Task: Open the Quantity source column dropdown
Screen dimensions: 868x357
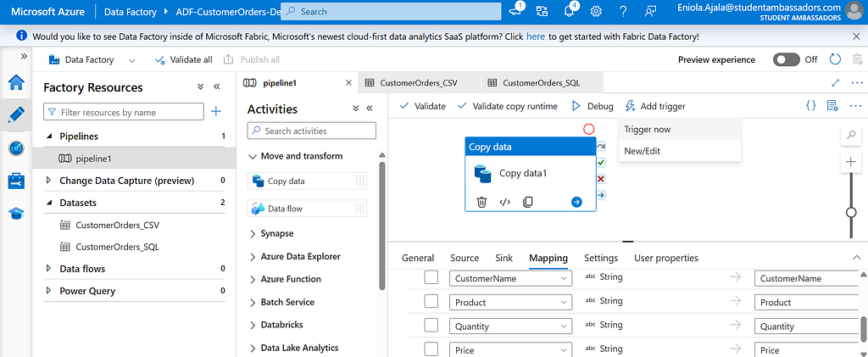Action: 510,326
